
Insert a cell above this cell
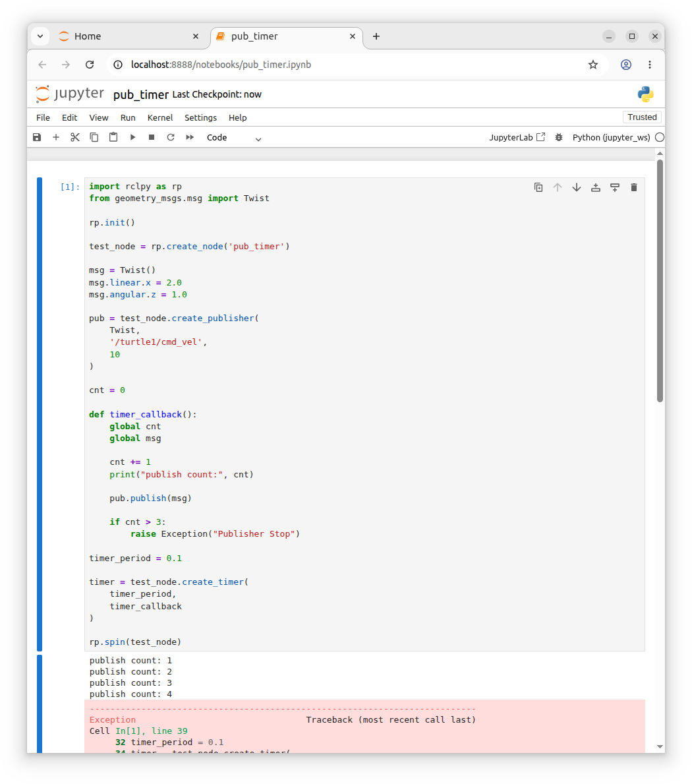coord(596,187)
